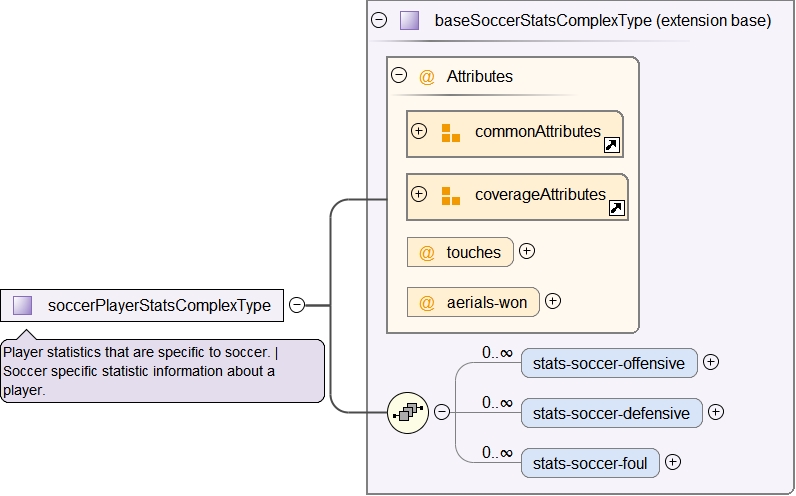Expand the commonAttributes group
Image resolution: width=796 pixels, height=496 pixels.
click(x=419, y=131)
